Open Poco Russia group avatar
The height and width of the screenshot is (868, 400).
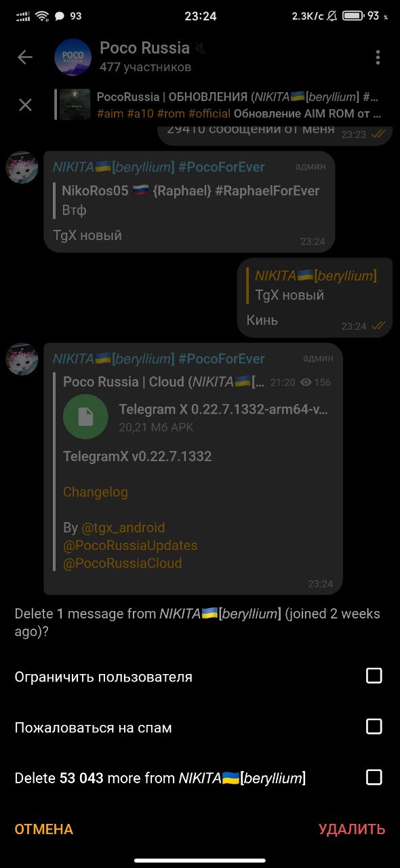[73, 58]
